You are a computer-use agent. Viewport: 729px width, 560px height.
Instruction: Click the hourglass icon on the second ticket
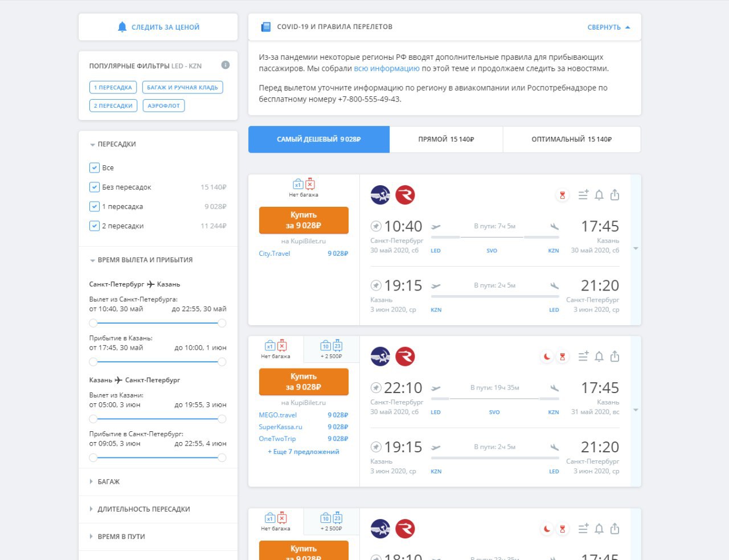(x=562, y=357)
